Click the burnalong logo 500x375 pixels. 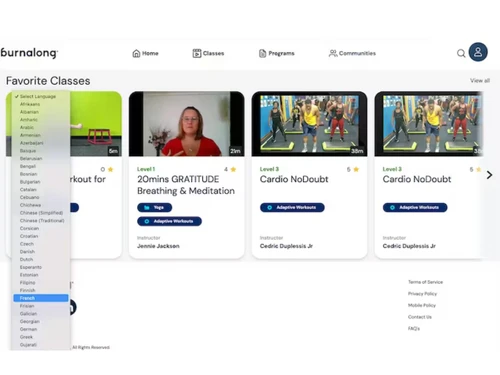29,53
